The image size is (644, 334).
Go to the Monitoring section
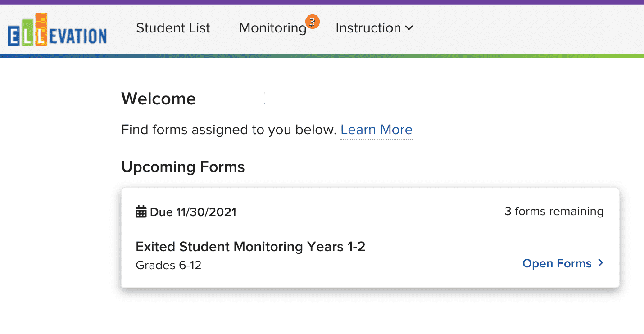pos(272,28)
